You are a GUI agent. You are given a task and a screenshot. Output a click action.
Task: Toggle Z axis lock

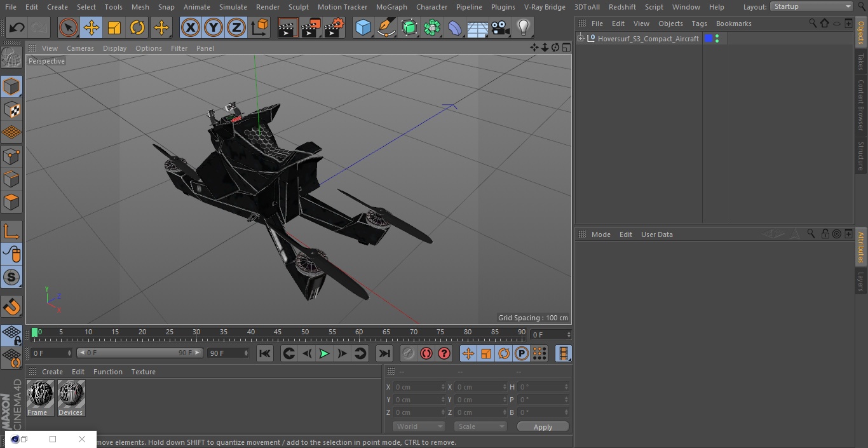click(x=236, y=27)
